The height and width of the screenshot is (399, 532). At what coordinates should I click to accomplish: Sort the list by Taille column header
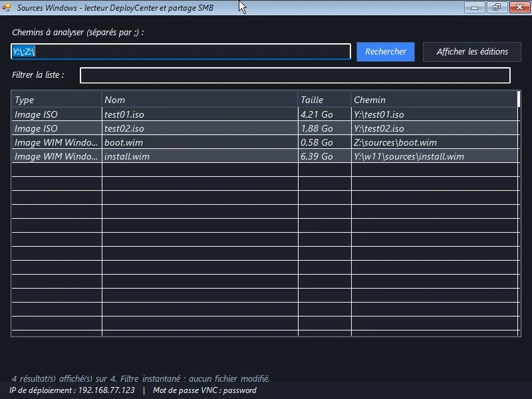[x=325, y=100]
